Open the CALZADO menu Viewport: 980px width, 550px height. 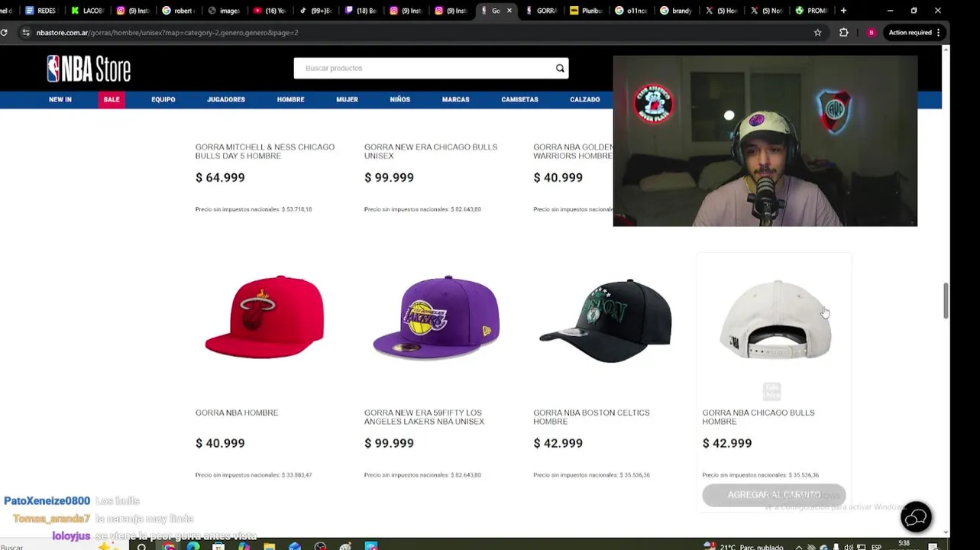(x=584, y=99)
